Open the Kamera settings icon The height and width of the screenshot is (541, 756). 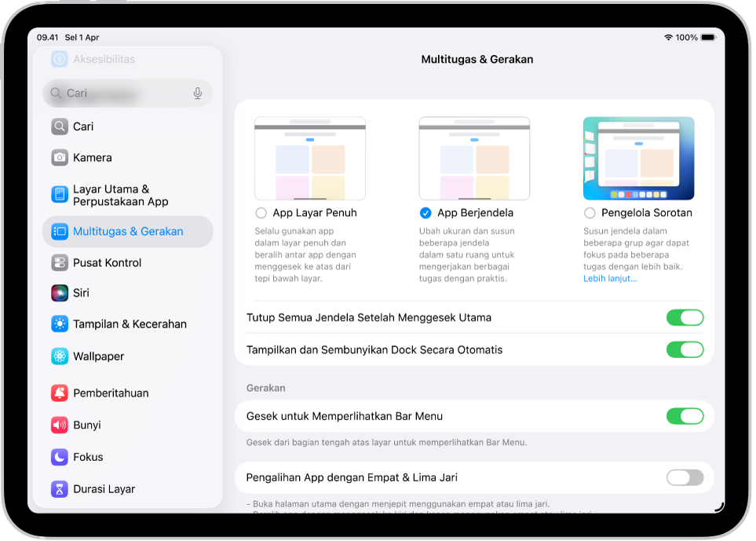tap(60, 158)
